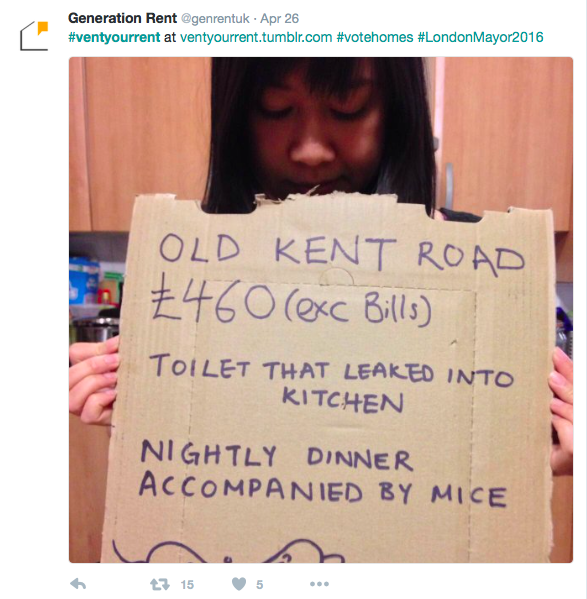Click the Generation Rent house avatar logo
The height and width of the screenshot is (599, 587).
pos(34,36)
